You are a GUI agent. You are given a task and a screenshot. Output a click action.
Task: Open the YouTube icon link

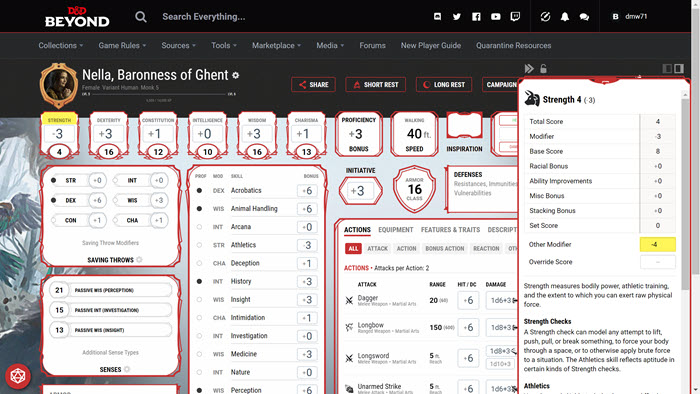click(x=496, y=17)
